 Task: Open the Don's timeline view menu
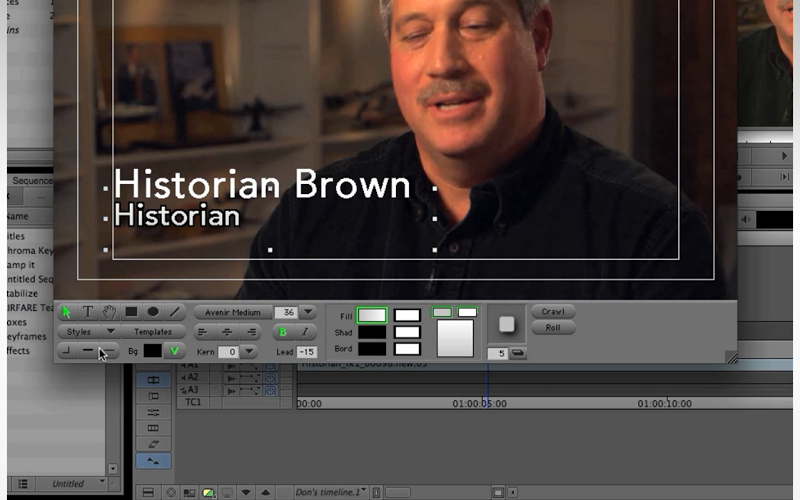pos(331,492)
